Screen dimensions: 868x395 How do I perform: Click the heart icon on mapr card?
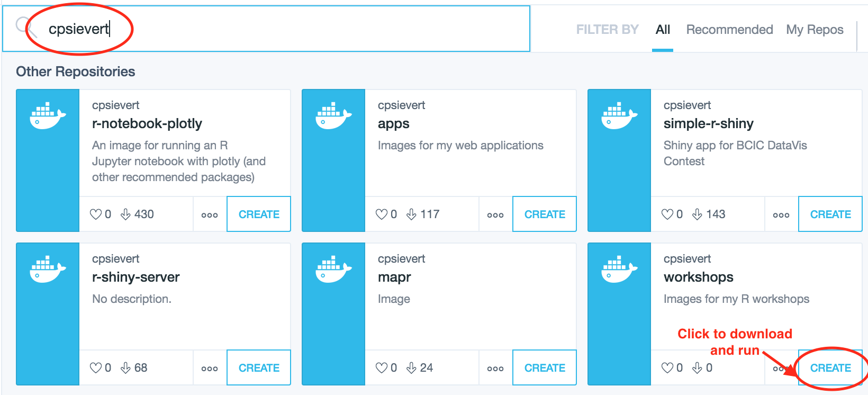(382, 368)
